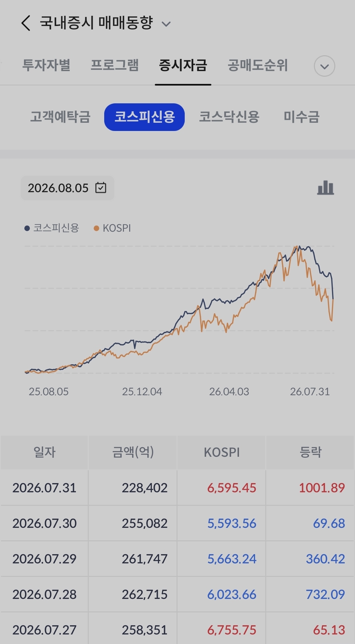Choose the 고객예탁금 filter chip
This screenshot has width=355, height=644.
[60, 117]
